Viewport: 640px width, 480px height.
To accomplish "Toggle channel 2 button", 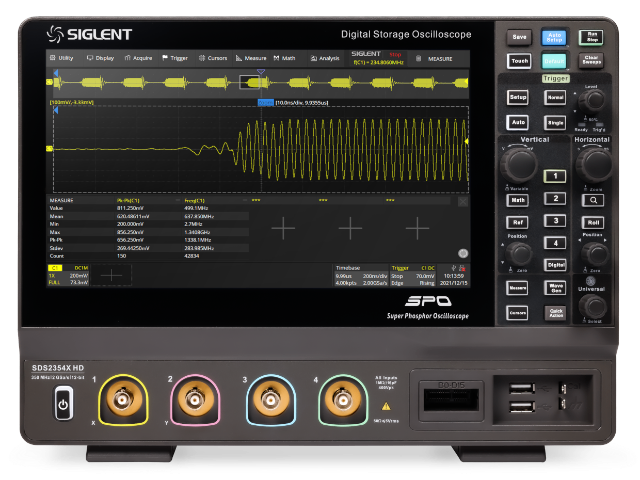I will coord(555,198).
